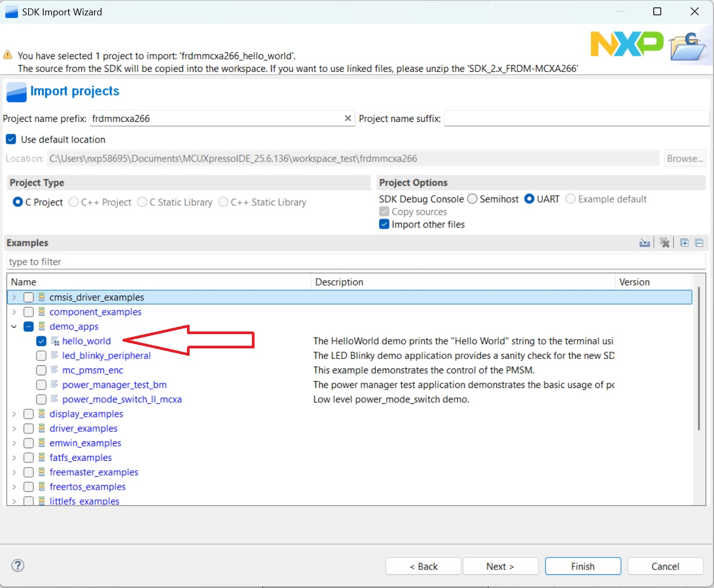
Task: Click the help question mark icon bottom left
Action: click(x=17, y=565)
